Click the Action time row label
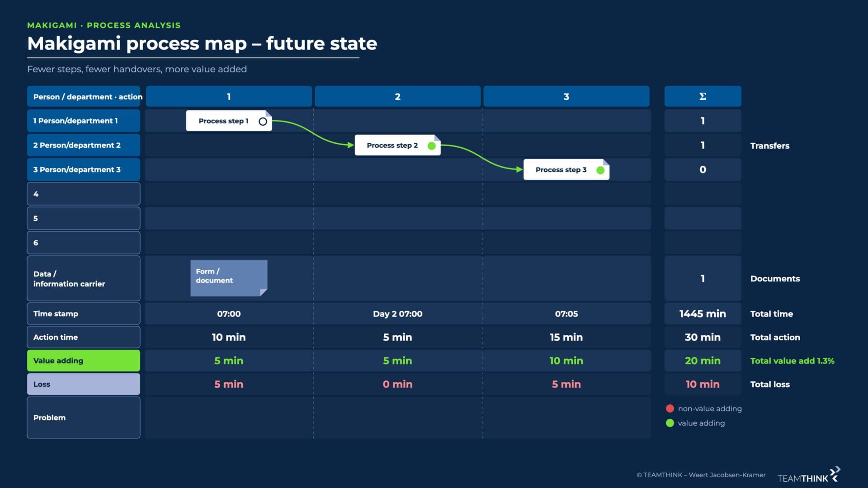Viewport: 868px width, 488px height. pyautogui.click(x=84, y=337)
